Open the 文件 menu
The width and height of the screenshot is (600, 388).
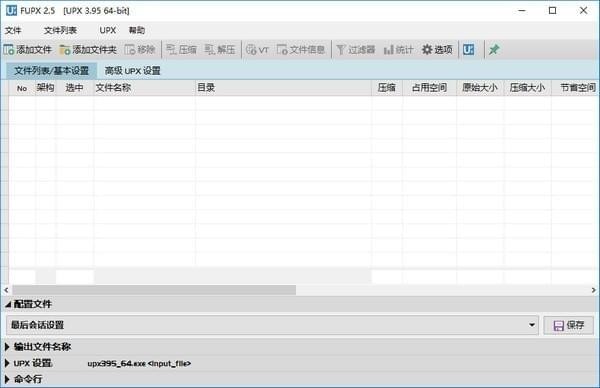(13, 30)
